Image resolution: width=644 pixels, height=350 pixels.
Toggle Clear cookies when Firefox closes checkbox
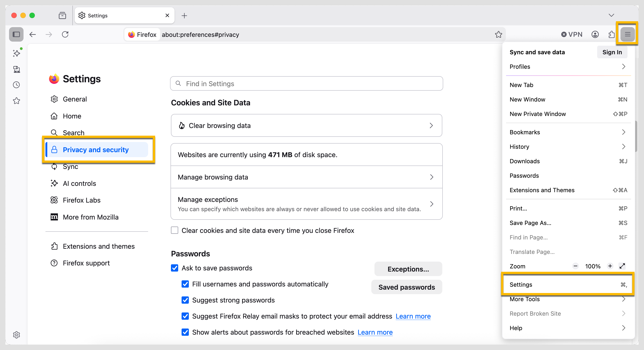pos(175,230)
